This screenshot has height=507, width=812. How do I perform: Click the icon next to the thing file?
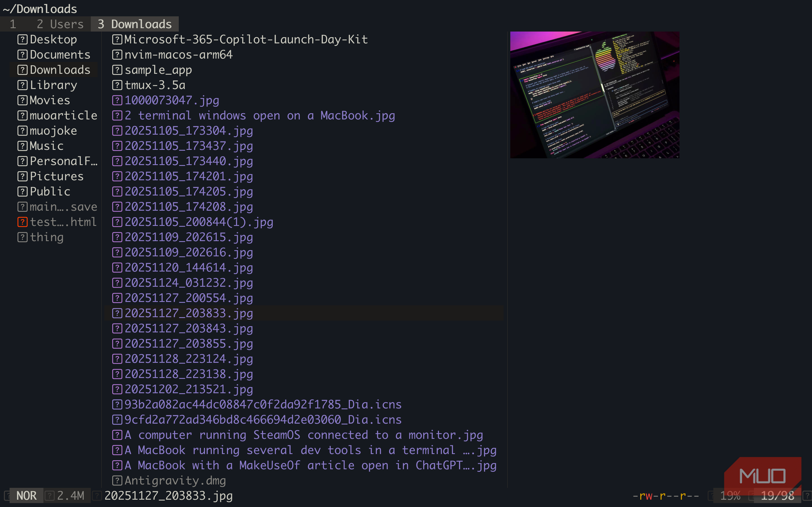pos(22,237)
